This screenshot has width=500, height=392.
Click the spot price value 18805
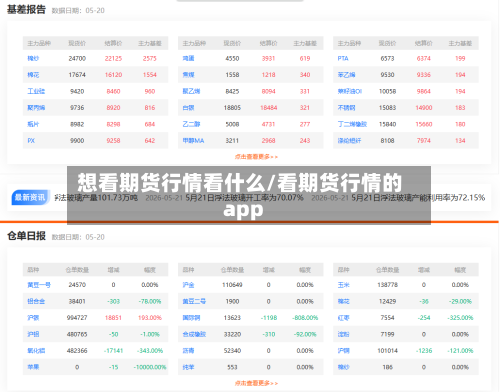[x=232, y=108]
